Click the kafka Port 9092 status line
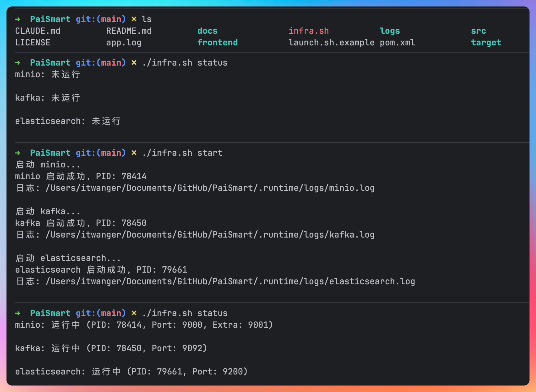This screenshot has height=392, width=536. pos(111,348)
